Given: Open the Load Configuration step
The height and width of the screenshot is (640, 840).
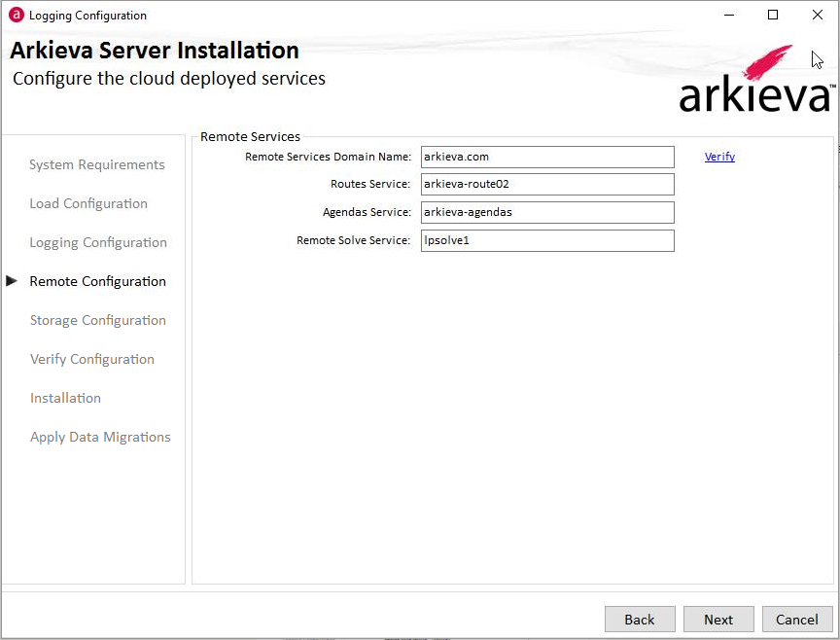Looking at the screenshot, I should (88, 203).
